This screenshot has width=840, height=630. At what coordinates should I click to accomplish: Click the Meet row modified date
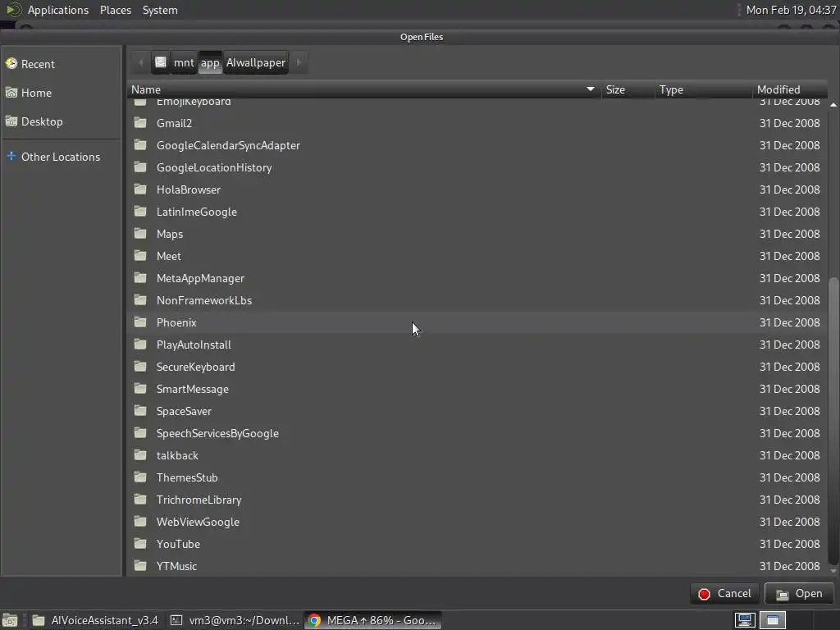790,256
